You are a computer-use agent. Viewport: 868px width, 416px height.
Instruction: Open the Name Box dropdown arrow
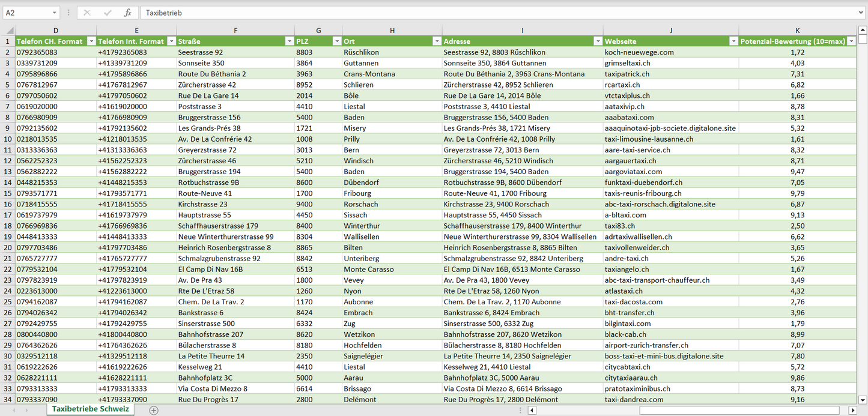[54, 13]
